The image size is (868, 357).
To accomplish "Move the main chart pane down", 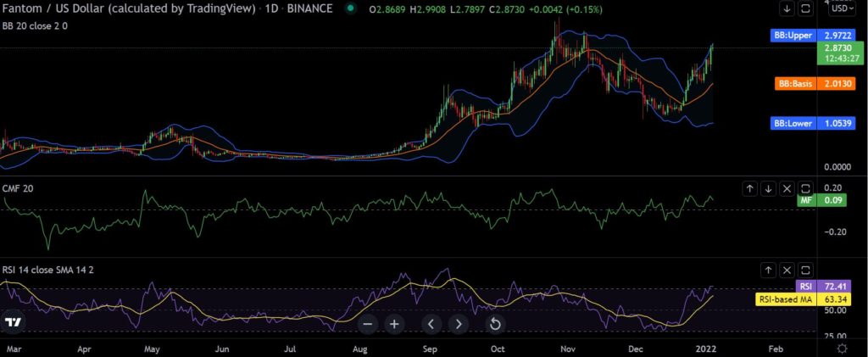I will [787, 8].
